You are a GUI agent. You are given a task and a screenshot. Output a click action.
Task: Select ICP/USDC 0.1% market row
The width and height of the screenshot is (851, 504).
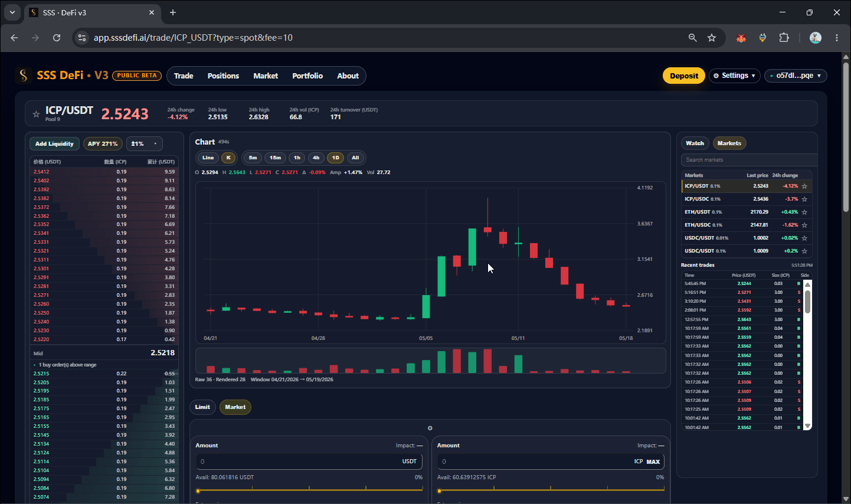point(747,199)
